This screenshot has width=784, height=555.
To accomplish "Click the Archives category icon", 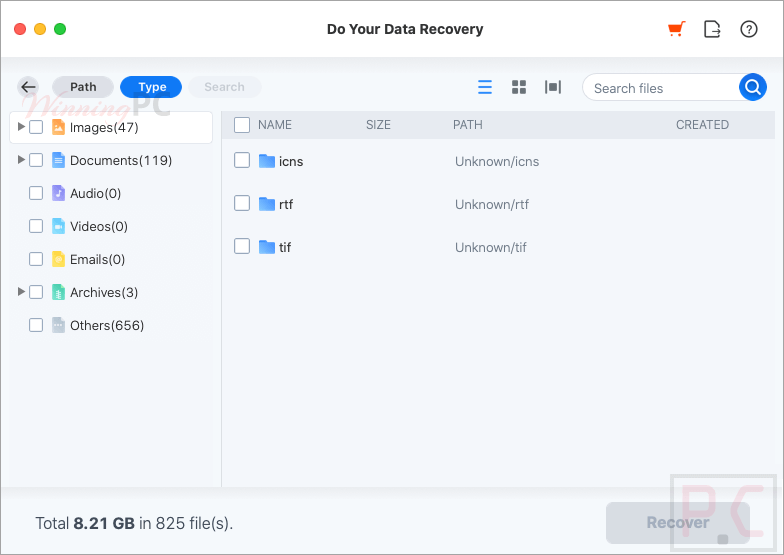I will pyautogui.click(x=58, y=292).
